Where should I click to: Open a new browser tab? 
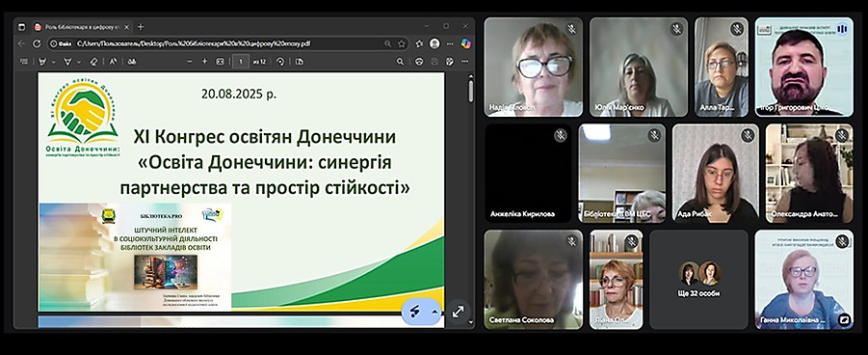point(141,27)
